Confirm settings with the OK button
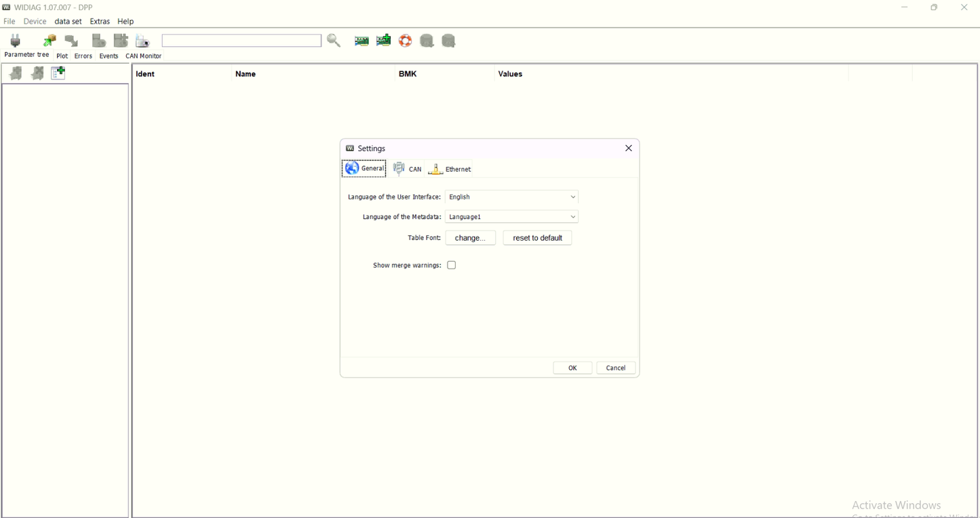This screenshot has height=518, width=980. pos(572,368)
